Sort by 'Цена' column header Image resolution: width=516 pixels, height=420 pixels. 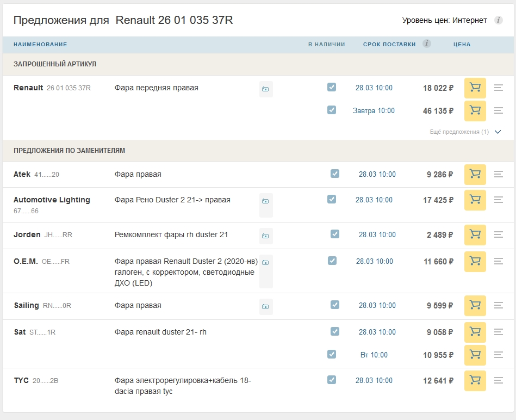pyautogui.click(x=462, y=45)
